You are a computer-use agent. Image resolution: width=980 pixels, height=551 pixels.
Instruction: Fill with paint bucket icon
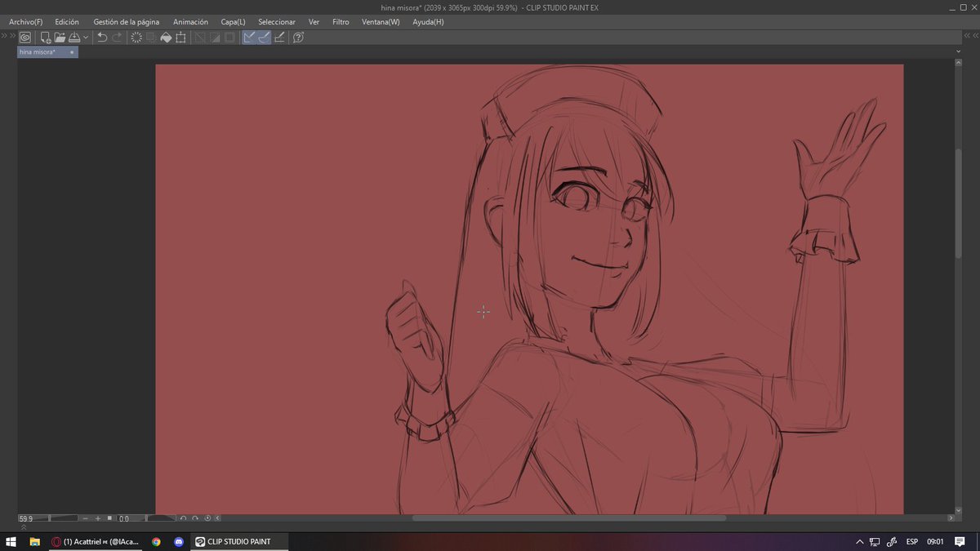click(x=166, y=38)
